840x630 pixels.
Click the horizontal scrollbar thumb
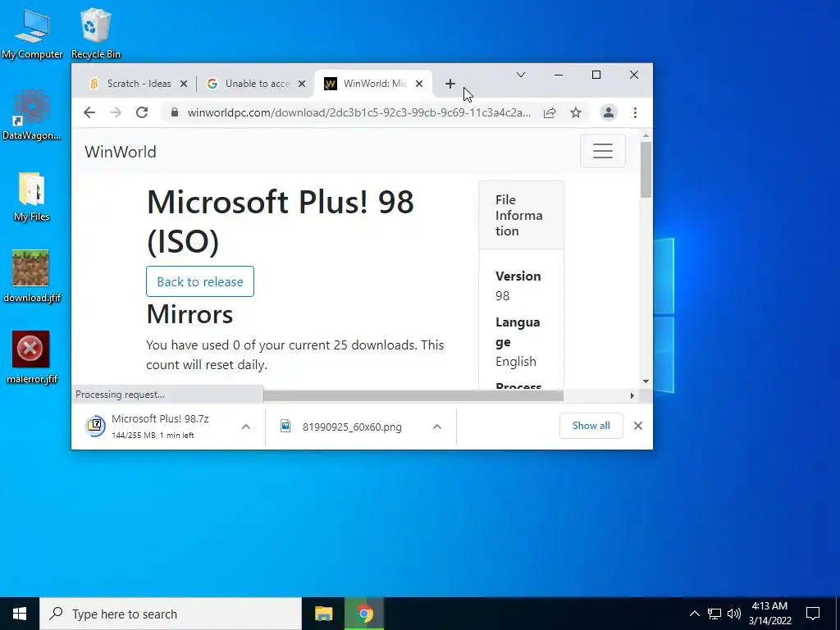413,395
